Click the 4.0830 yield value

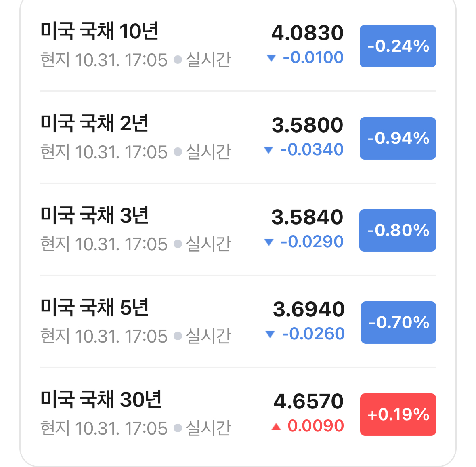[307, 33]
